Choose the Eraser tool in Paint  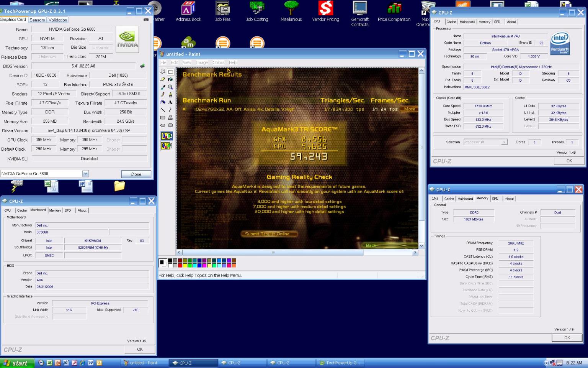(163, 79)
